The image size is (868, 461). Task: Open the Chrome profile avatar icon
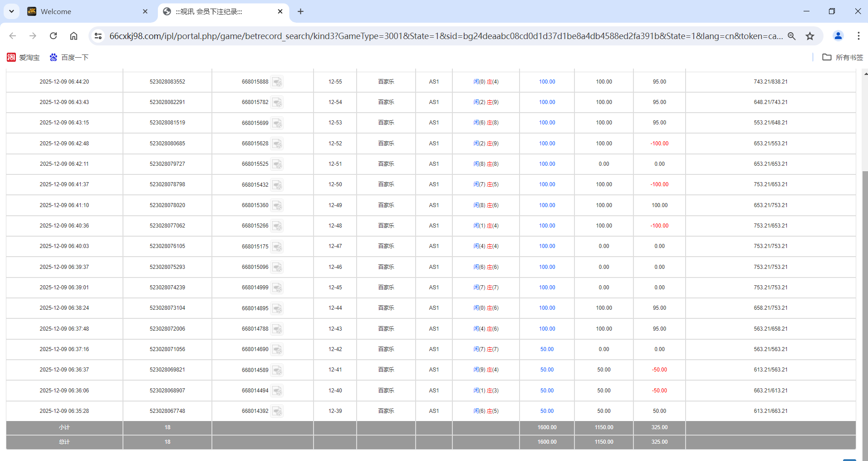(838, 36)
